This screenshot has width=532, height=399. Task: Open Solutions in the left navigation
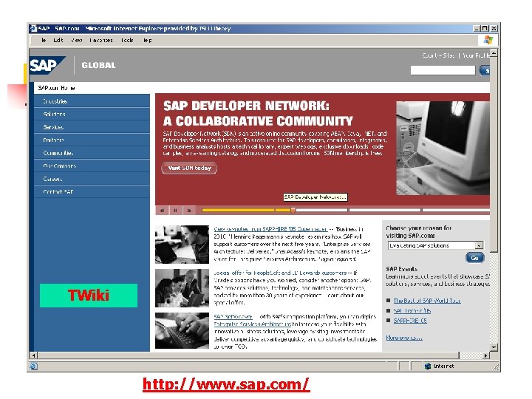tap(92, 114)
